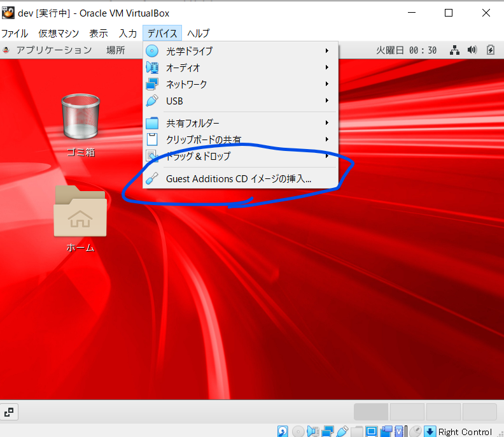Expand the ネットワーク submenu
The width and height of the screenshot is (504, 437).
pos(241,84)
